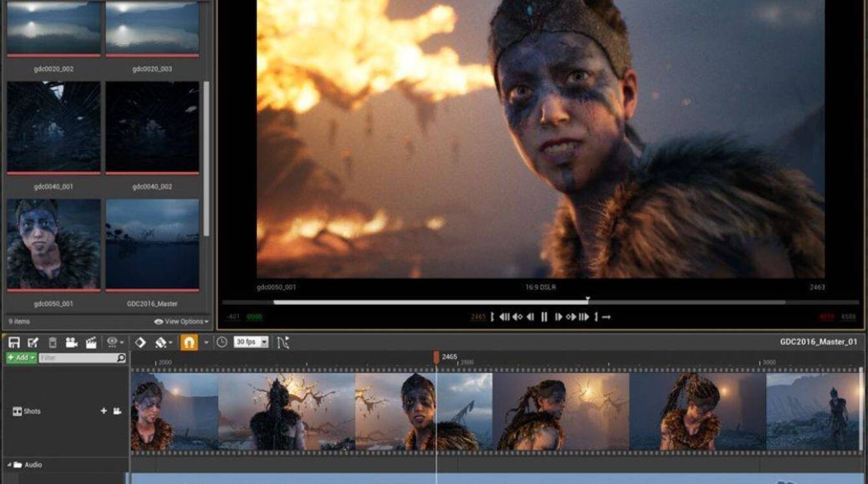Screen dimensions: 868x484
Task: Select thumbnail gdc0020_002
Action: (x=54, y=28)
